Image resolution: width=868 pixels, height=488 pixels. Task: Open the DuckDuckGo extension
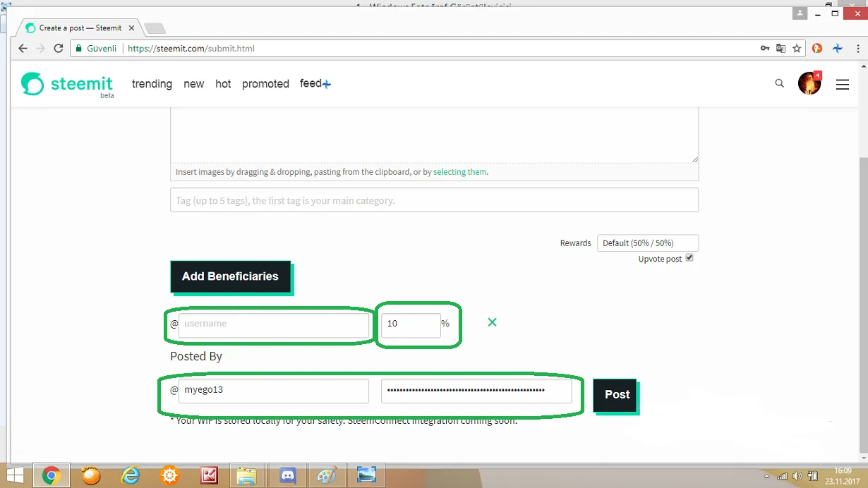[817, 49]
